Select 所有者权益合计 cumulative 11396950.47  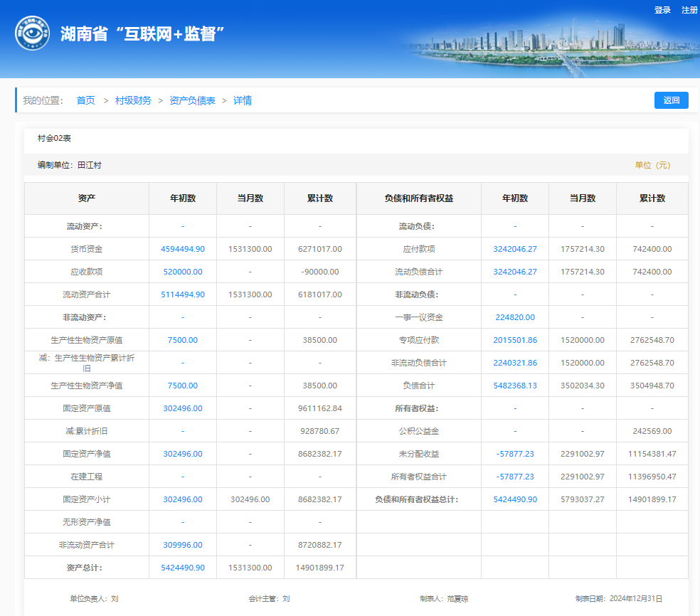tap(652, 477)
